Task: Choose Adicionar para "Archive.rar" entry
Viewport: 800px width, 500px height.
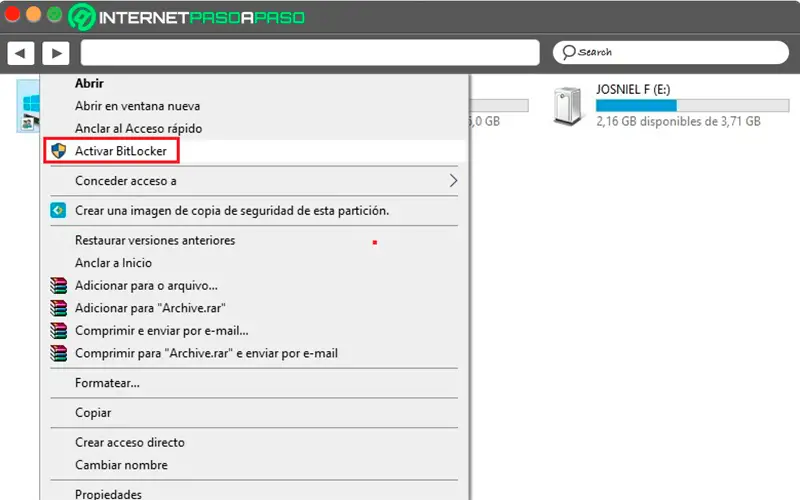Action: [150, 308]
